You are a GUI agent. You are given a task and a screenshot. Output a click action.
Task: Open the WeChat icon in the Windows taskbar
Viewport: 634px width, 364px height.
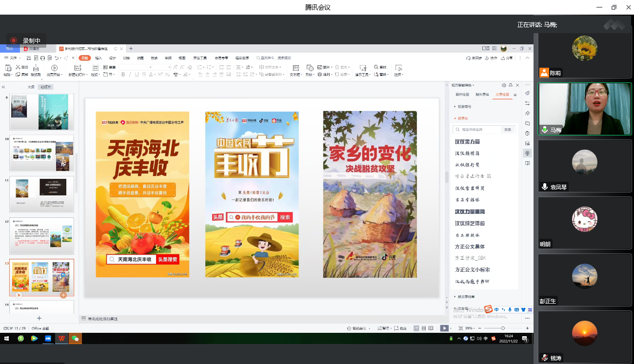[75, 338]
